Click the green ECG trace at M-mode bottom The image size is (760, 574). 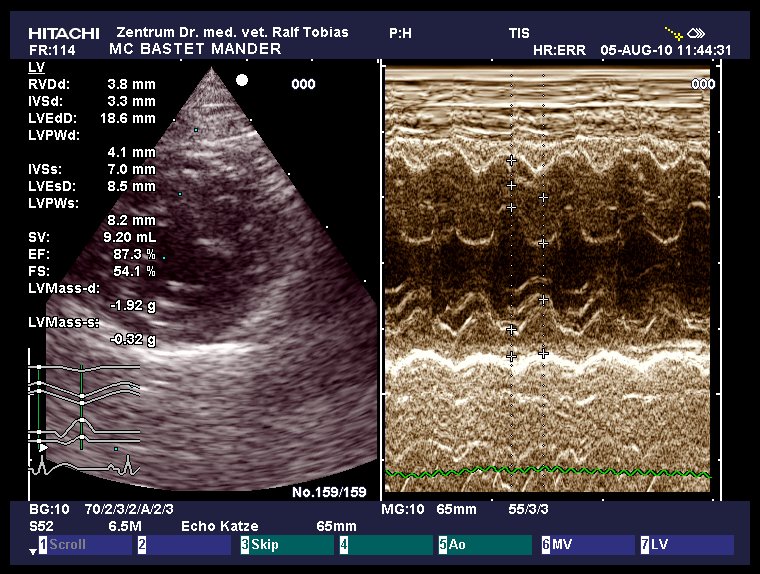pos(548,470)
